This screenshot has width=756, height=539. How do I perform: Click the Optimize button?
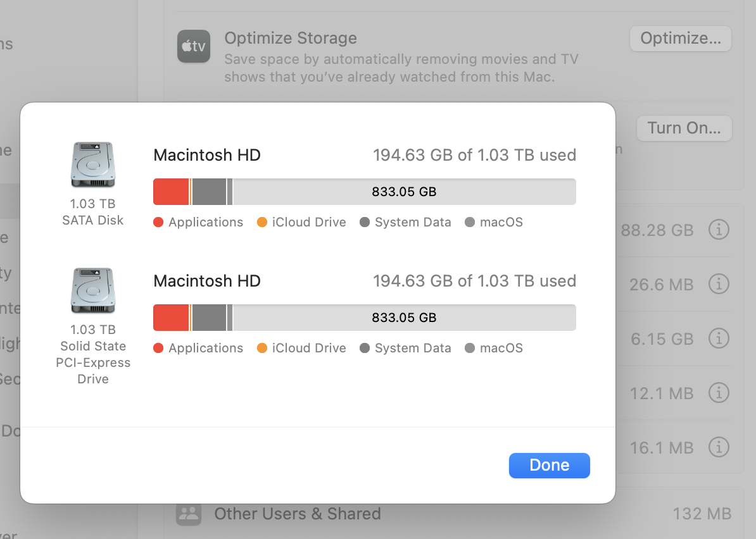(680, 39)
